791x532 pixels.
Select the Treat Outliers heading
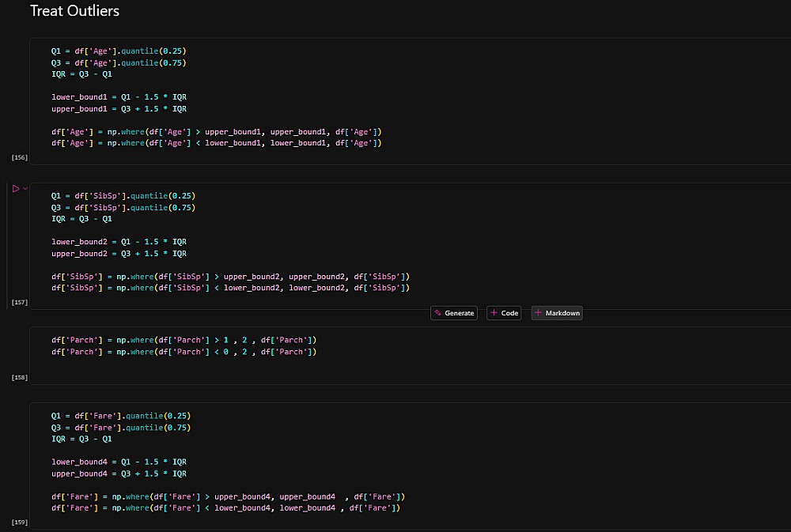click(74, 12)
